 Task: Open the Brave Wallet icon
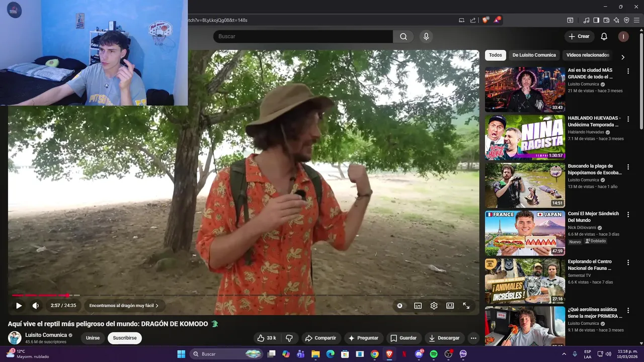tap(606, 20)
